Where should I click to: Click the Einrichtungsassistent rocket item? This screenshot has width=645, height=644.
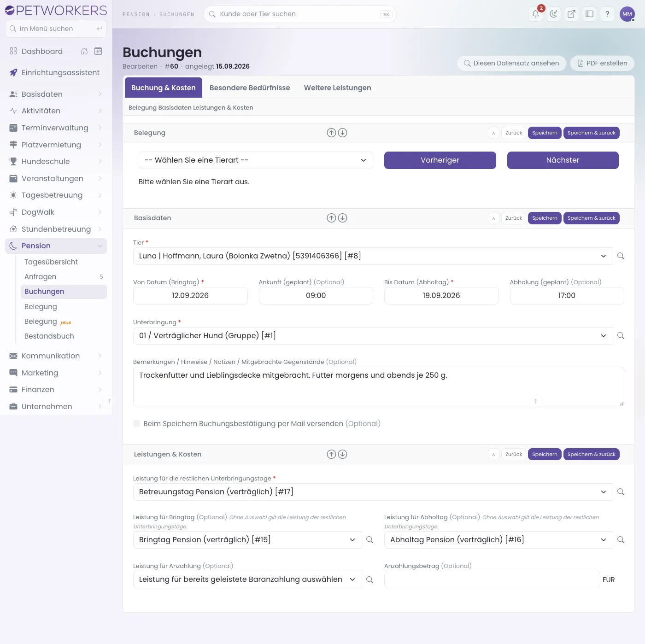(56, 72)
